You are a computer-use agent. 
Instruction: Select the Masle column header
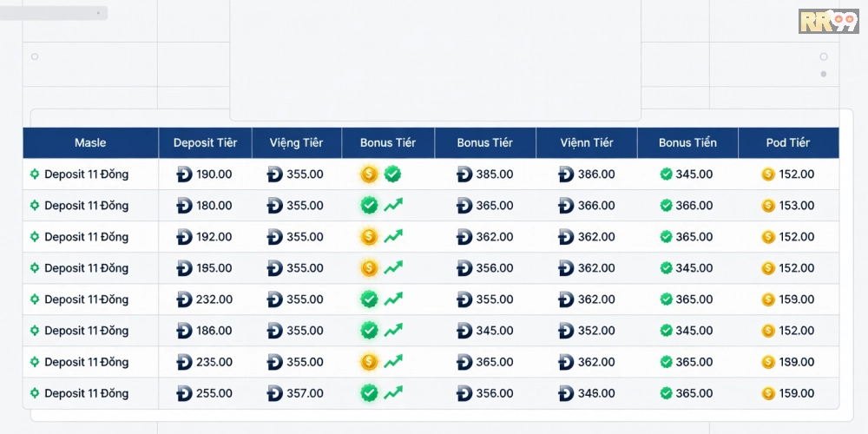coord(90,143)
